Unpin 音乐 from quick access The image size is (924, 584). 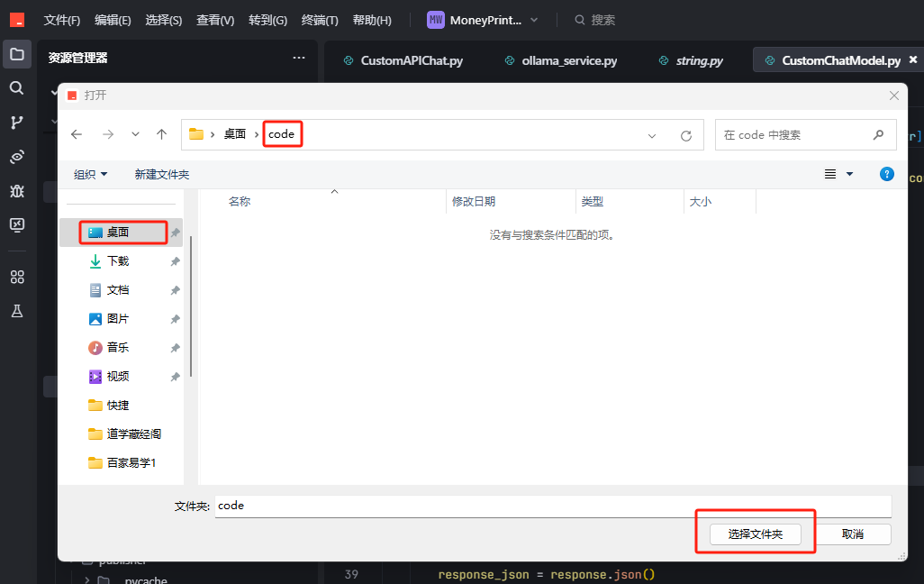[x=175, y=348]
